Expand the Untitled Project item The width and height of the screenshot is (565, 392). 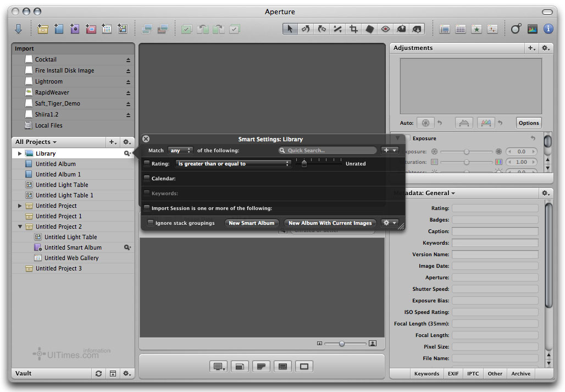pyautogui.click(x=20, y=206)
